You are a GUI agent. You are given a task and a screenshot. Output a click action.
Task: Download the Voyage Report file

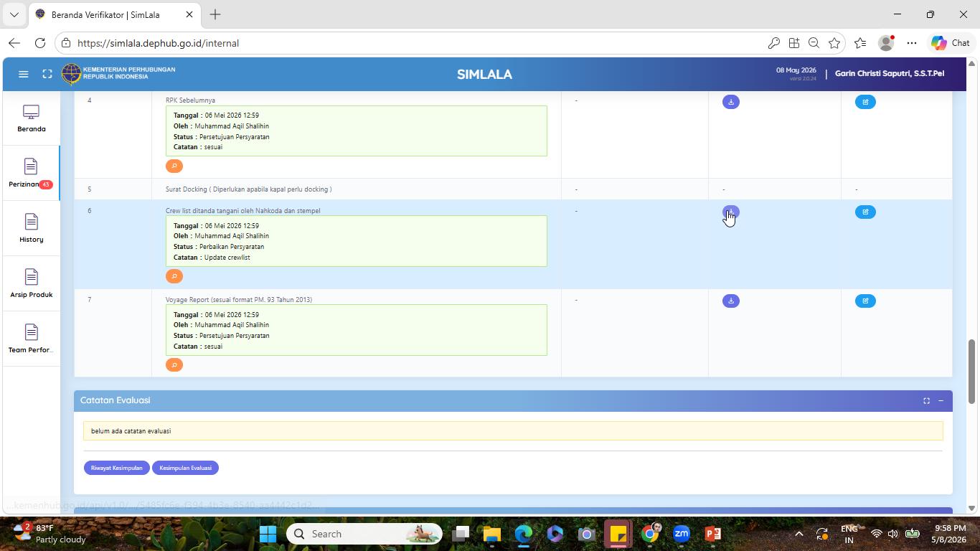[730, 301]
